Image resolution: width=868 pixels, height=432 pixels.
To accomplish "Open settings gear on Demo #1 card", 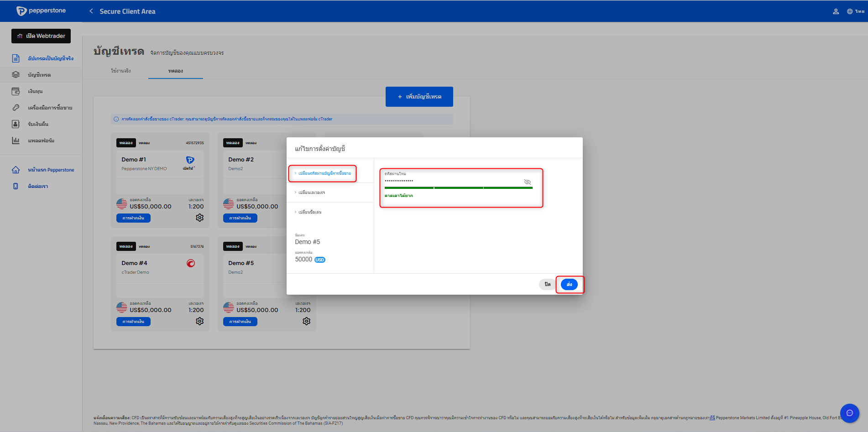I will pos(199,218).
